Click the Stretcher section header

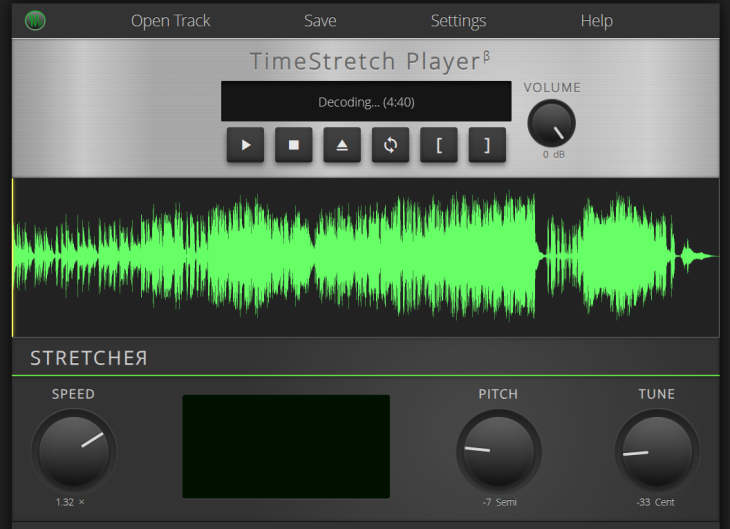89,358
